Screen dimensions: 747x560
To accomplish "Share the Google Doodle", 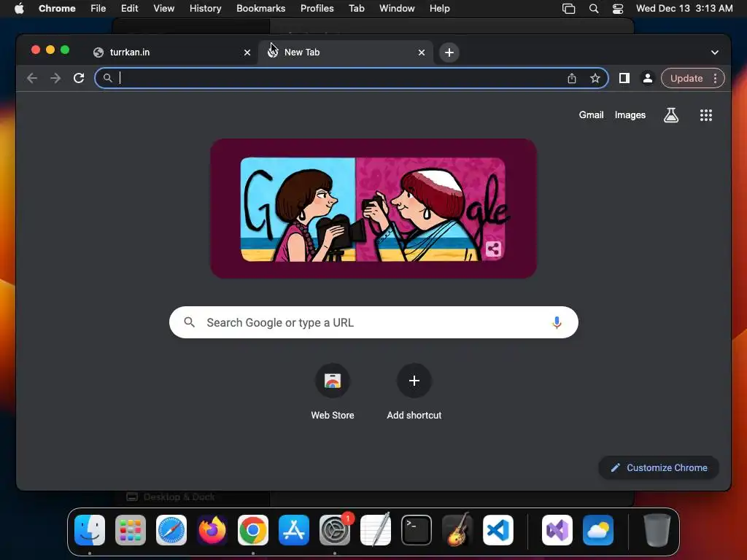I will point(493,249).
